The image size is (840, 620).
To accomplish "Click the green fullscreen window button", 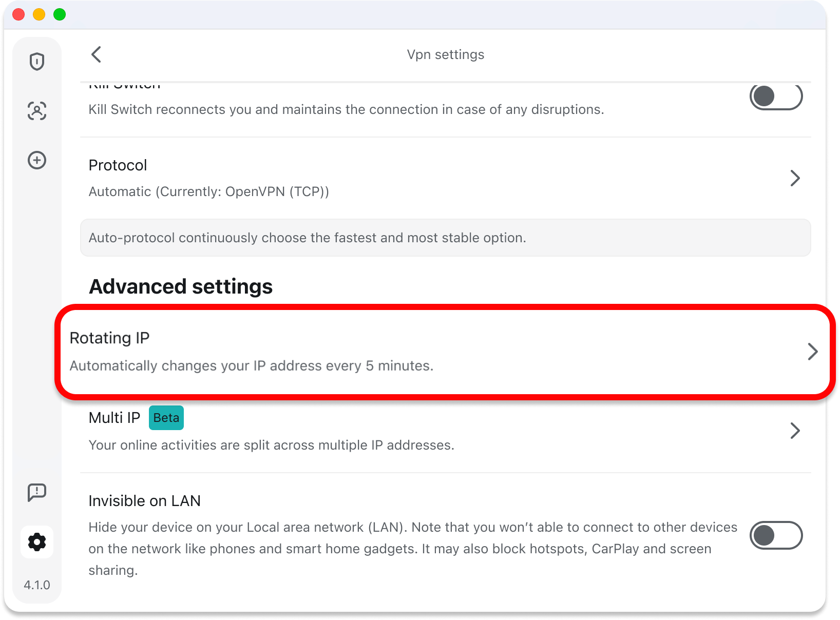I will click(x=60, y=14).
